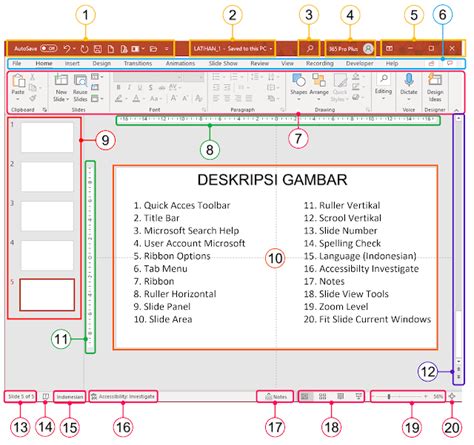Open the Editing dropdown

[383, 87]
